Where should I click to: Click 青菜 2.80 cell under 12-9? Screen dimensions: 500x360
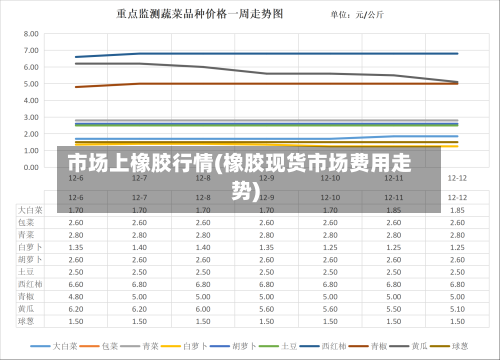click(x=267, y=235)
